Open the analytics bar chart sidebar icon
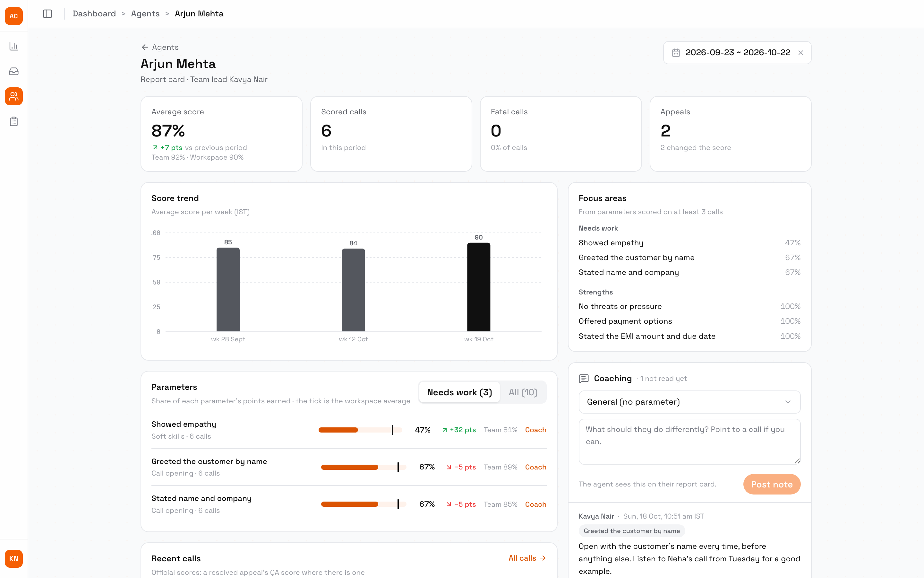Viewport: 924px width, 578px height. click(x=14, y=46)
